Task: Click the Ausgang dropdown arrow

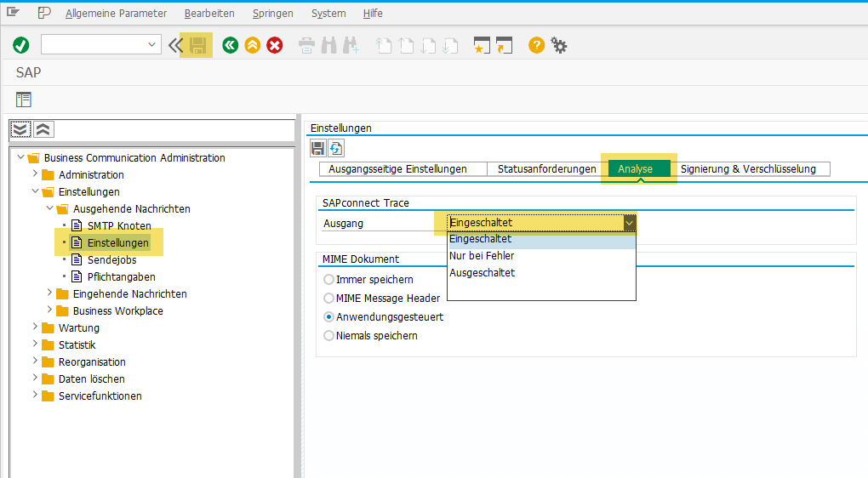Action: point(630,223)
